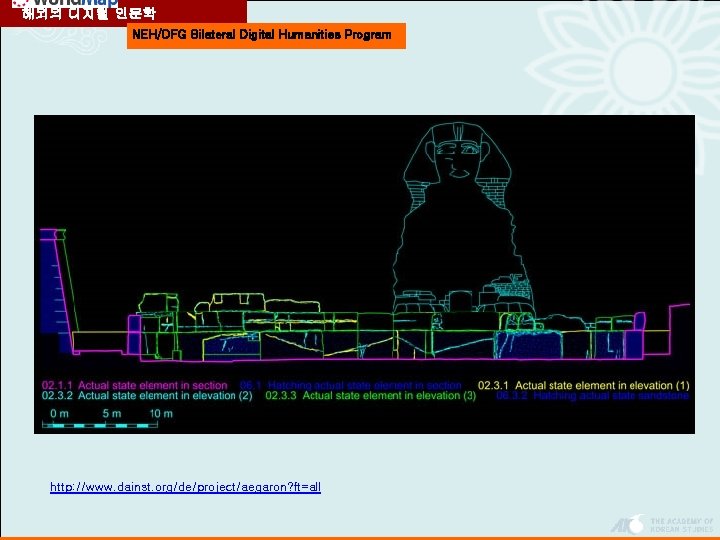Select legend text '02.3.3 Actual state element in elevation (3)'

[x=371, y=395]
